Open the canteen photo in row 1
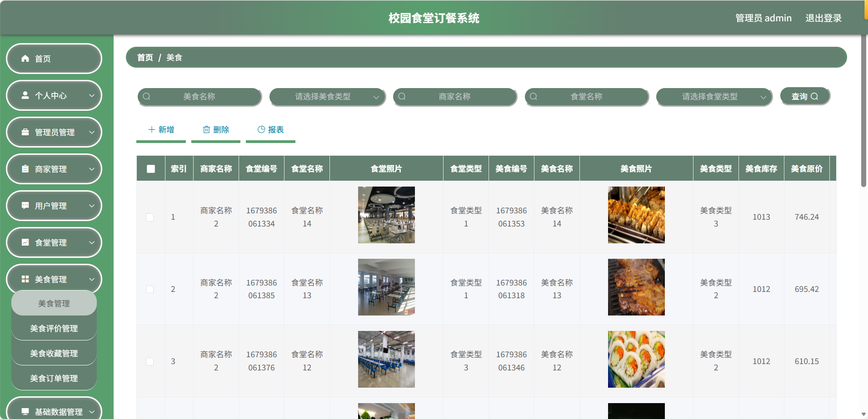This screenshot has width=868, height=419. (386, 215)
